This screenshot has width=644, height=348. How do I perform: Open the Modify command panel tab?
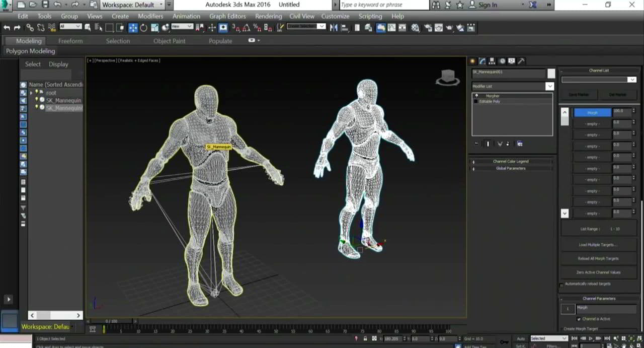[482, 61]
